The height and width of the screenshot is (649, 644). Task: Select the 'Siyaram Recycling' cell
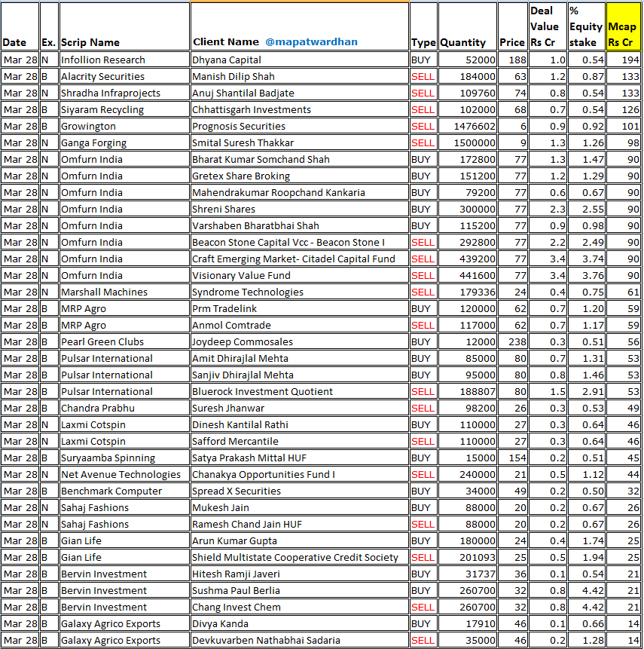(124, 109)
